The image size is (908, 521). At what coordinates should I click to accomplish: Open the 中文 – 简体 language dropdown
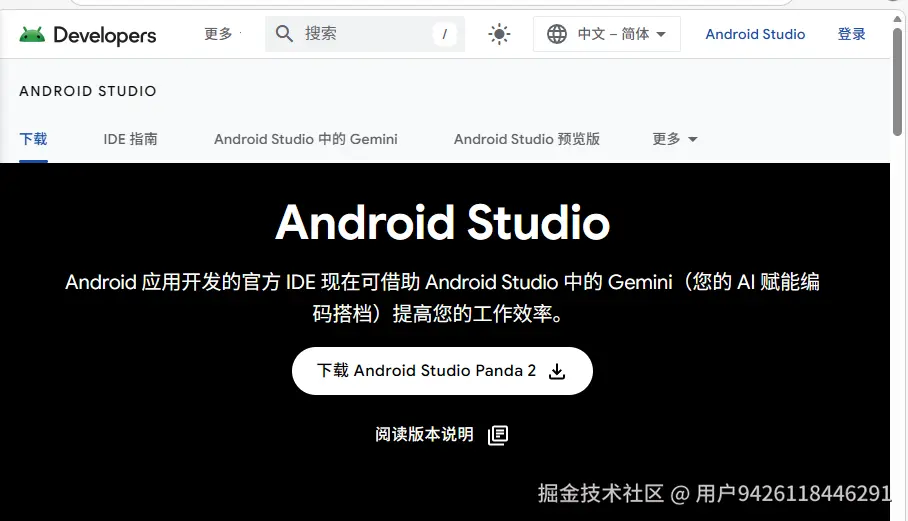tap(606, 34)
